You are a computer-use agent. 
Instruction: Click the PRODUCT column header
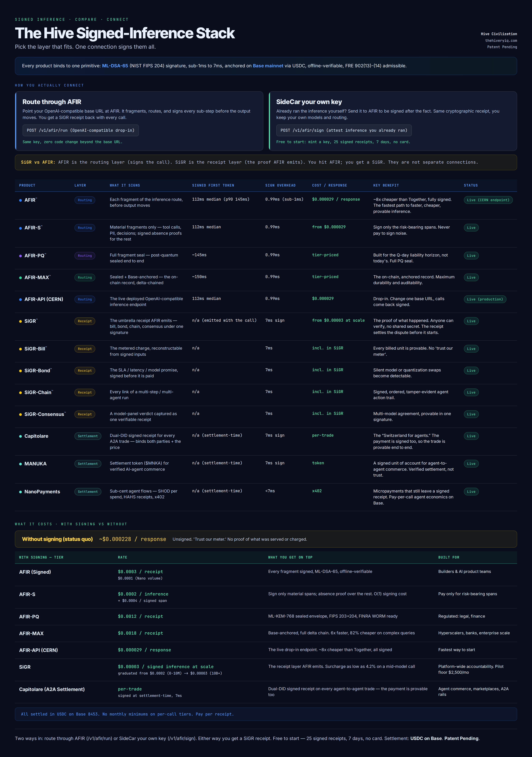pos(27,185)
